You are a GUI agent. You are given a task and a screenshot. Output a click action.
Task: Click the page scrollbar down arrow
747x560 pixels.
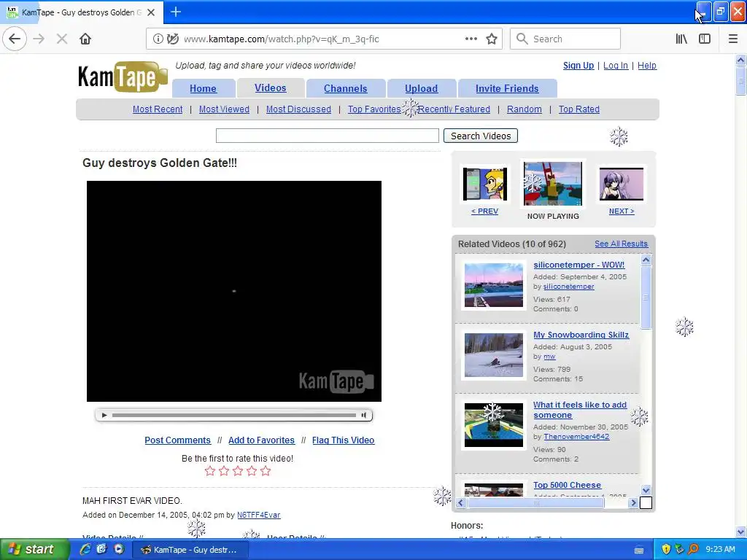[740, 532]
